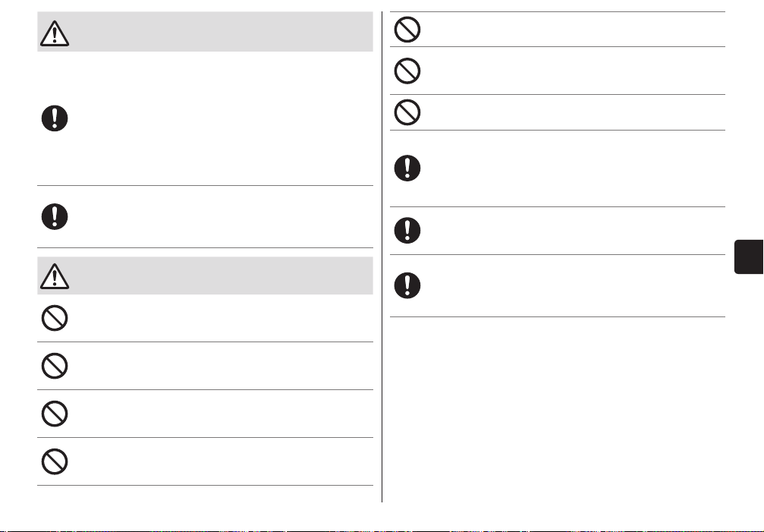Click the vertical divider line between columns

382,257
